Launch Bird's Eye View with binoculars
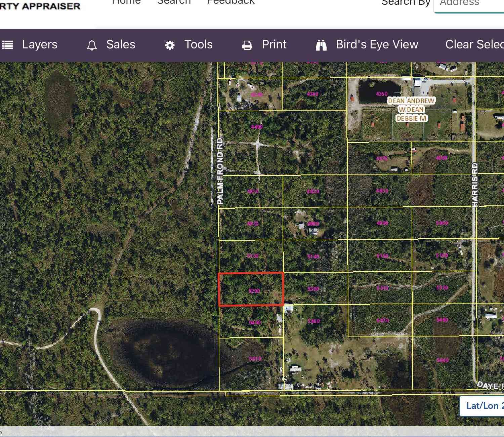 click(x=367, y=45)
